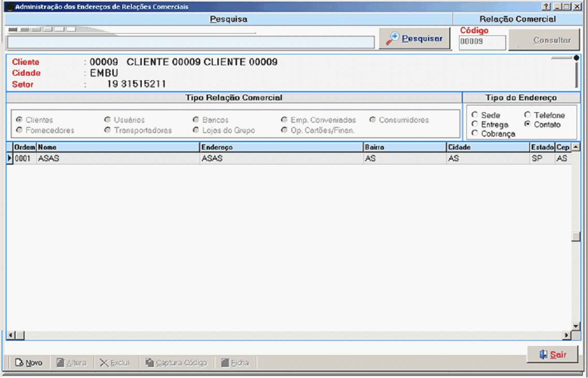The width and height of the screenshot is (588, 378).
Task: Choose the Telefone address type option
Action: 527,115
